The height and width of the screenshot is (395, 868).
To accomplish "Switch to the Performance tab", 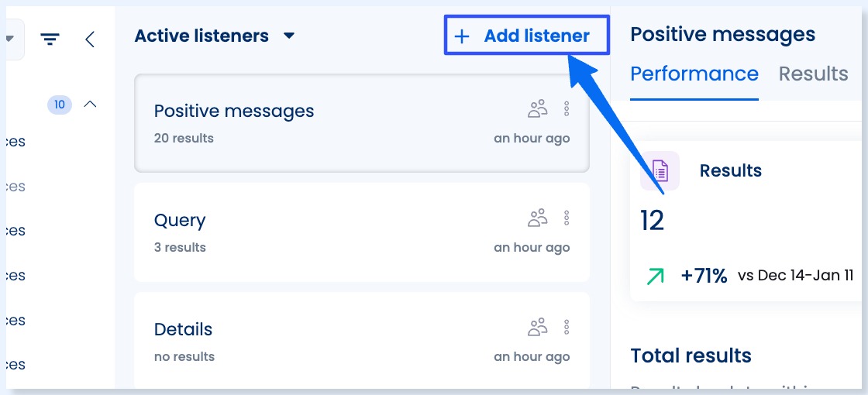I will pyautogui.click(x=694, y=74).
